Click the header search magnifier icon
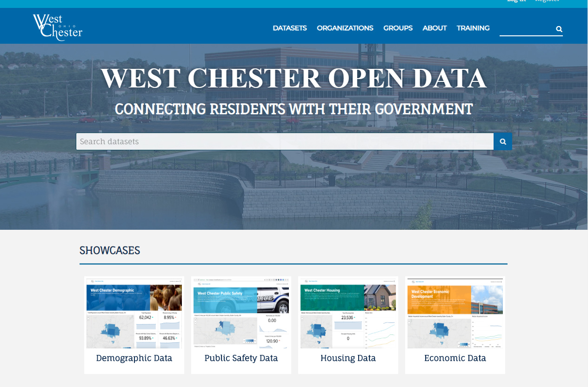Viewport: 588px width, 387px height. 559,29
